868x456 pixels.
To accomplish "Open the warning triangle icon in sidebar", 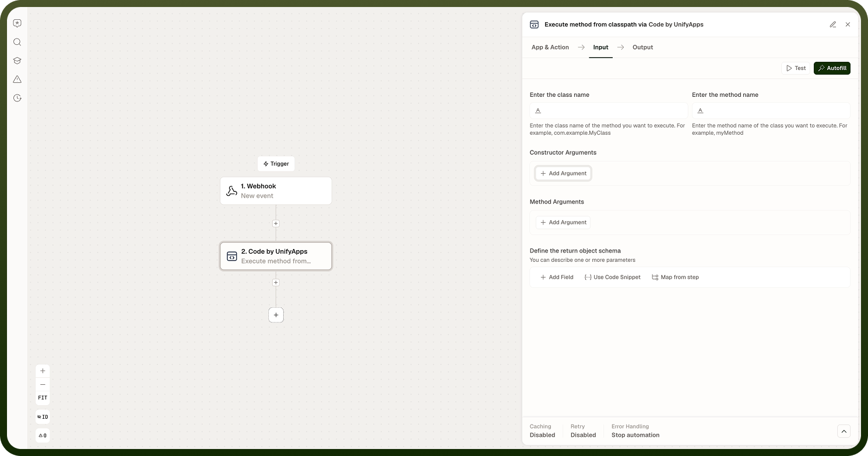I will [17, 79].
